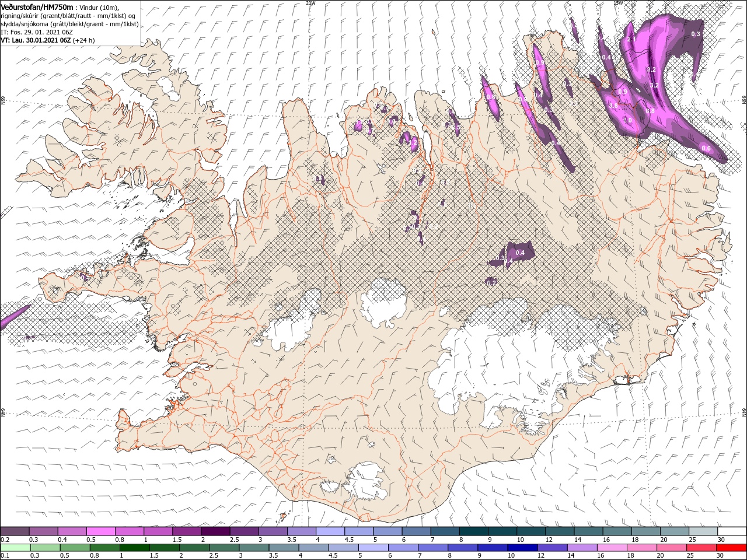The height and width of the screenshot is (560, 747).
Task: Pick the dark teal 8 swatch in upper legend
Action: click(x=473, y=531)
